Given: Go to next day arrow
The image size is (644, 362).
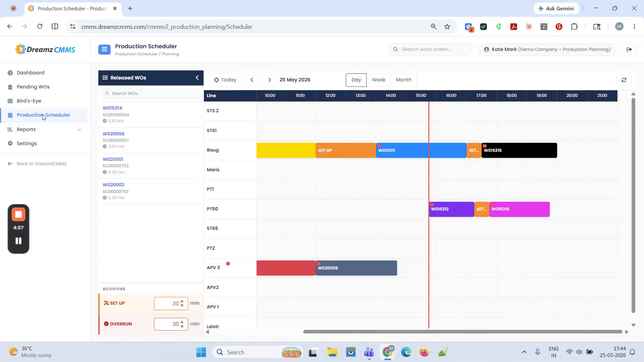Looking at the screenshot, I should (x=269, y=80).
